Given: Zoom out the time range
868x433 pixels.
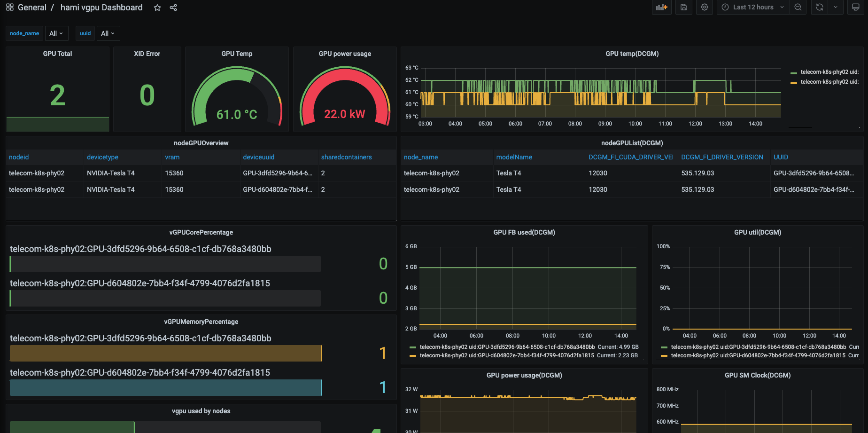Looking at the screenshot, I should point(798,8).
